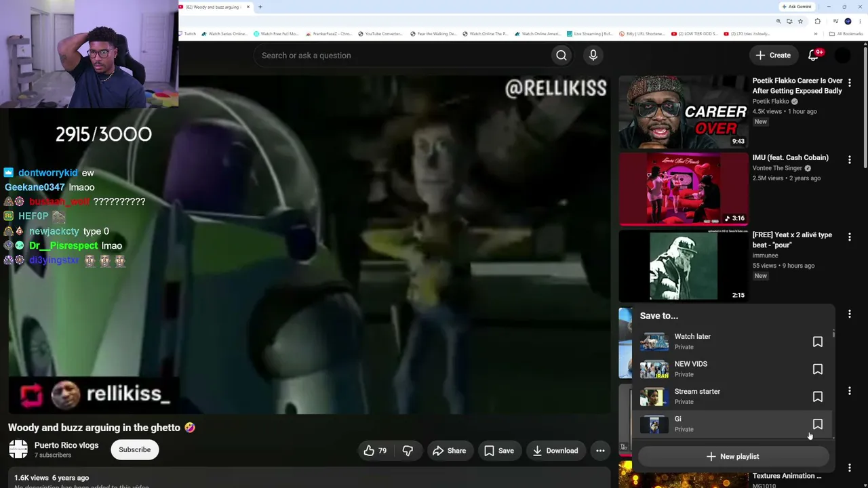The width and height of the screenshot is (868, 488).
Task: Click the Watch later playlist thumbnail
Action: point(654,342)
